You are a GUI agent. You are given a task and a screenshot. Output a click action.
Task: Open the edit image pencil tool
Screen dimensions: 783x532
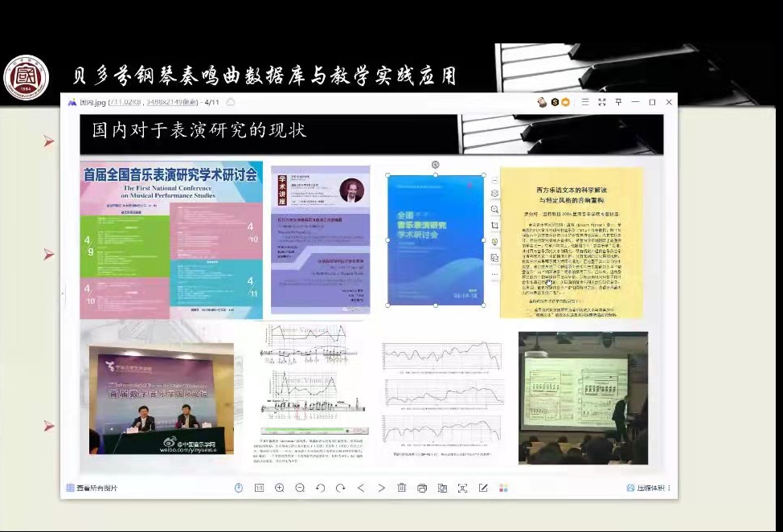tap(483, 488)
